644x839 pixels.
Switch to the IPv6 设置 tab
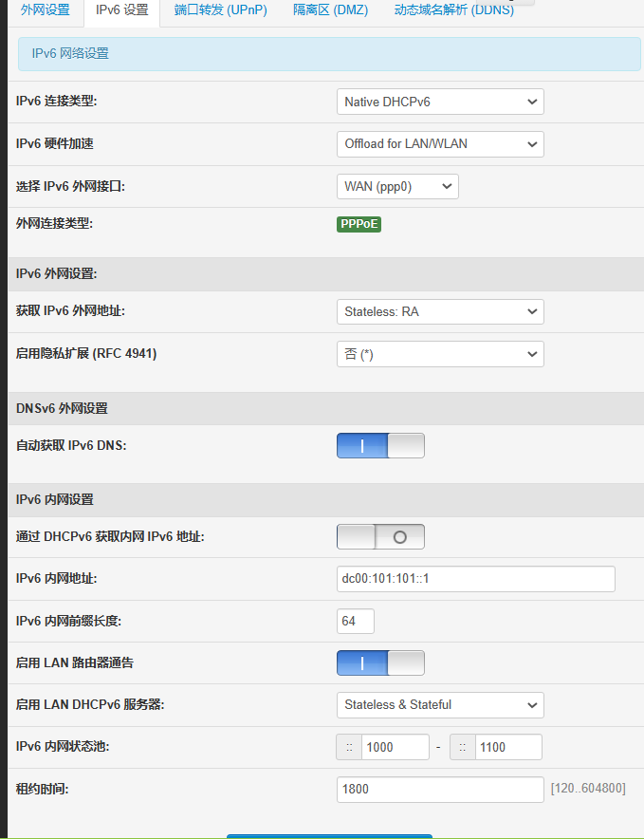pyautogui.click(x=122, y=10)
